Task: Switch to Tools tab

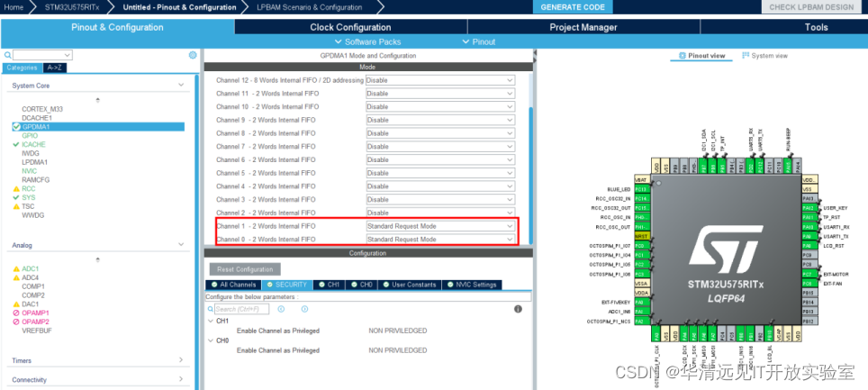Action: [816, 27]
